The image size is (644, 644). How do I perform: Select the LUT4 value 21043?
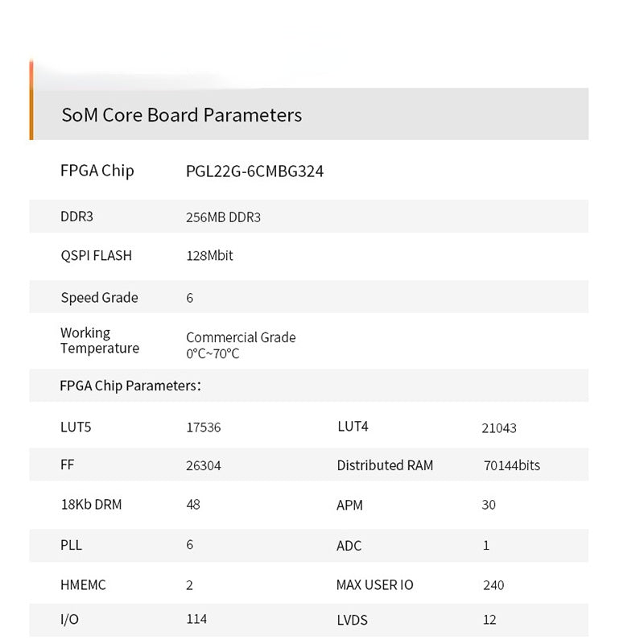coord(498,428)
